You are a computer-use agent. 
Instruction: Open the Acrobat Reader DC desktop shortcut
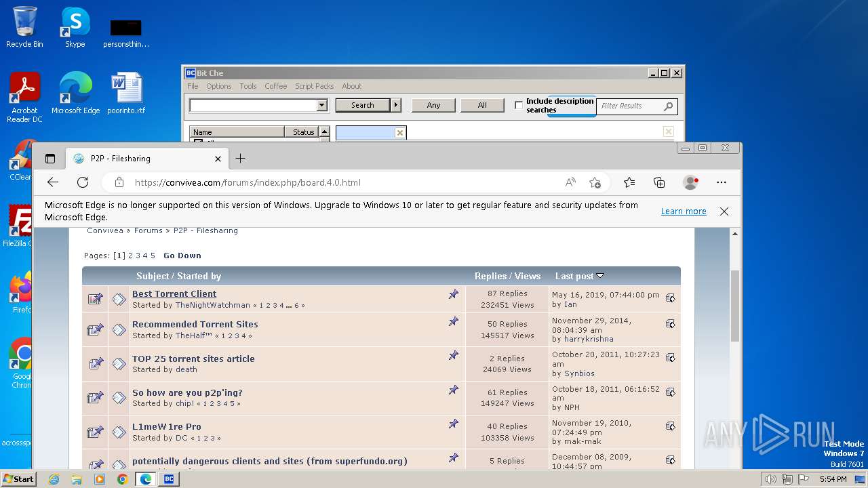(x=24, y=98)
